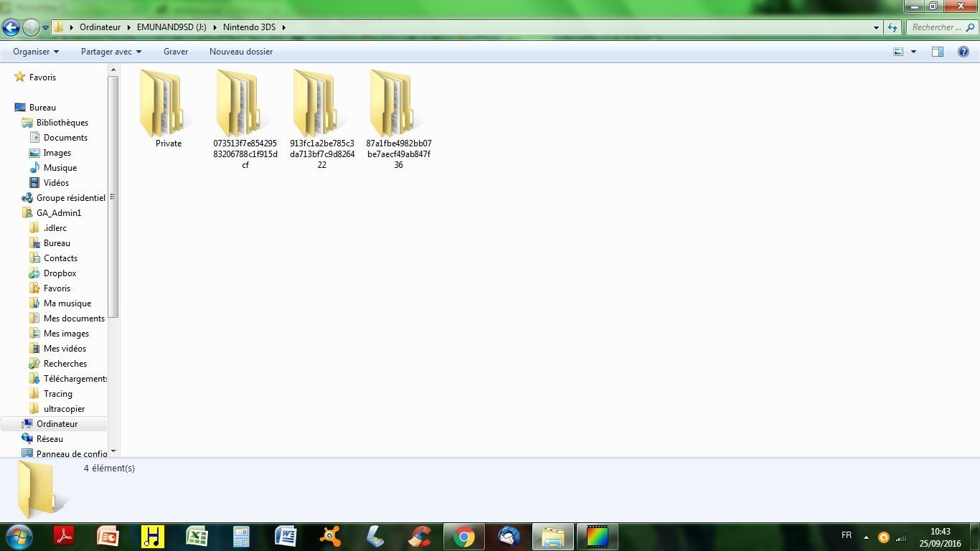980x551 pixels.
Task: Launch Adobe Reader from the taskbar
Action: point(64,536)
